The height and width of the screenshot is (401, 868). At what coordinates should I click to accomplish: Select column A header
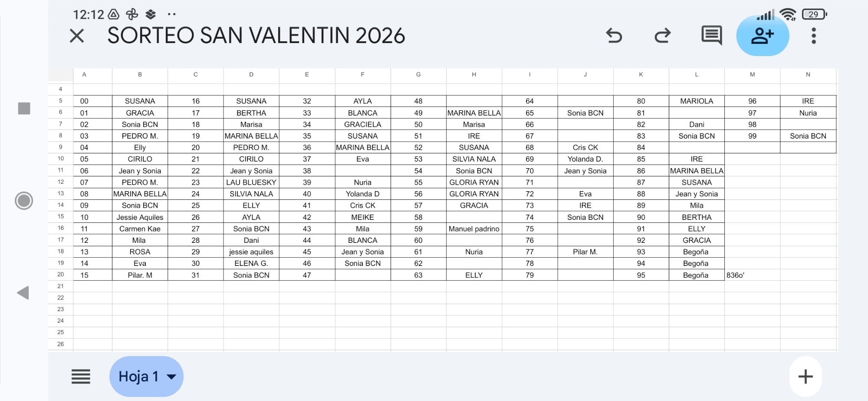pyautogui.click(x=84, y=75)
